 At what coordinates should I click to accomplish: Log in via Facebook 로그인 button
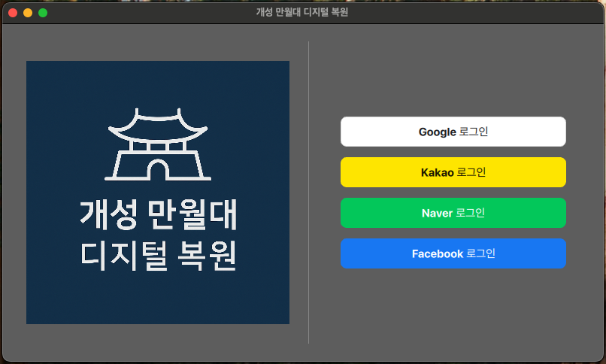click(453, 253)
